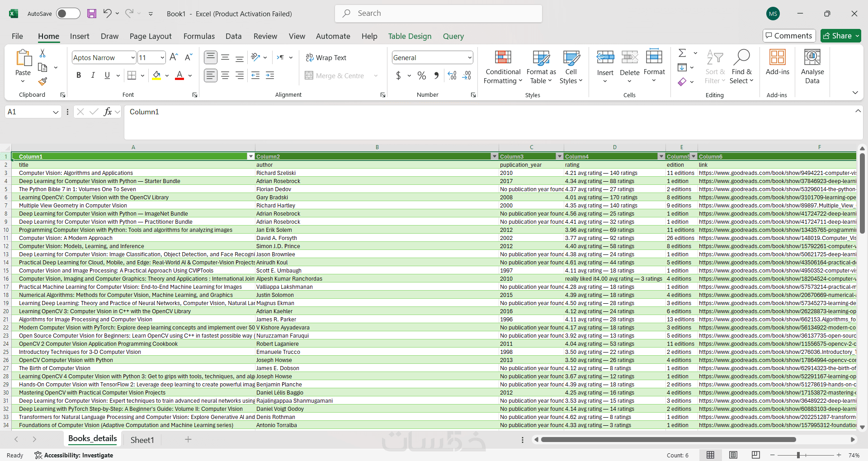Click Find & Select button
This screenshot has width=868, height=461.
tap(742, 67)
